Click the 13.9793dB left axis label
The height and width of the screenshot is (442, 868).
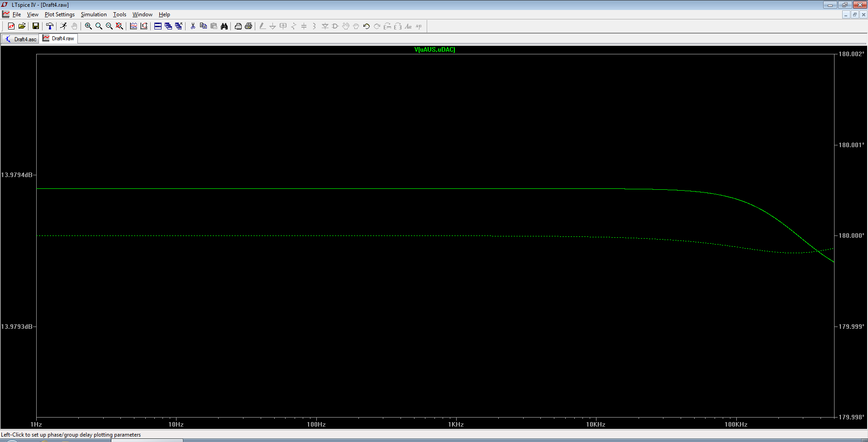coord(17,327)
